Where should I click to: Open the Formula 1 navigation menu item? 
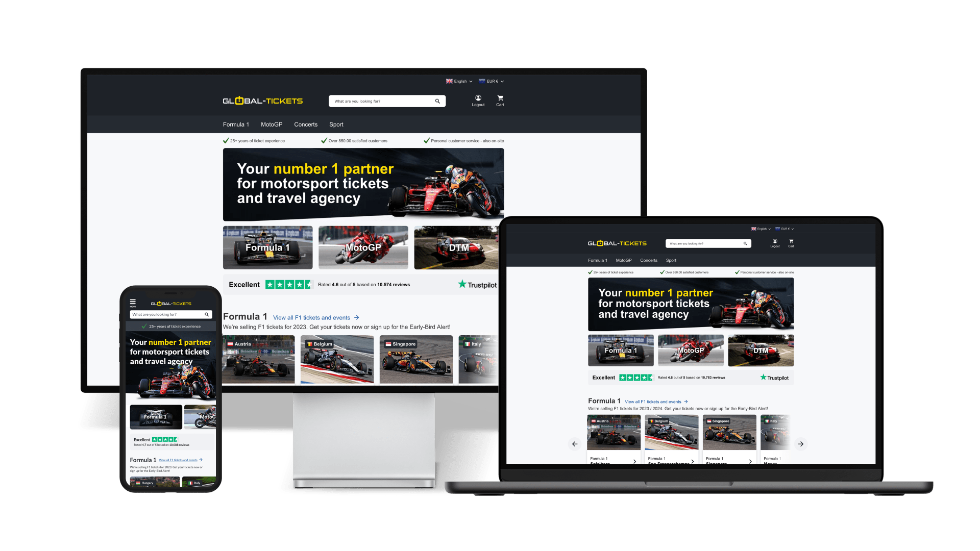[x=236, y=124]
